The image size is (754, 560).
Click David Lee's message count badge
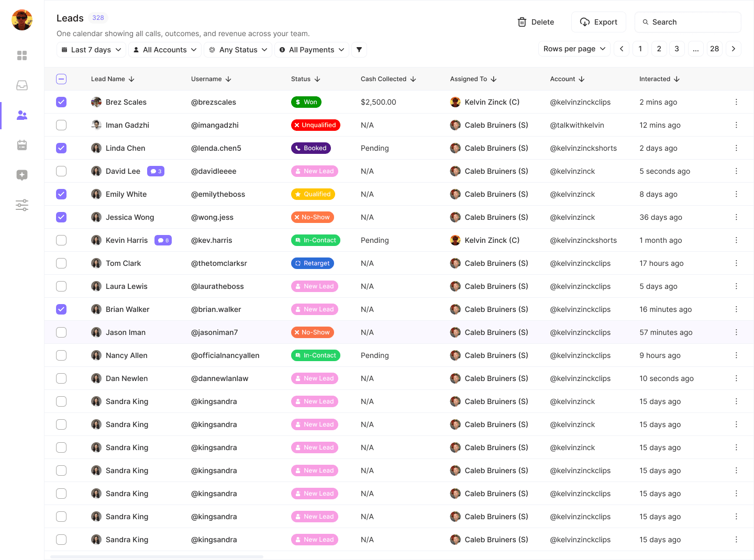pyautogui.click(x=156, y=171)
